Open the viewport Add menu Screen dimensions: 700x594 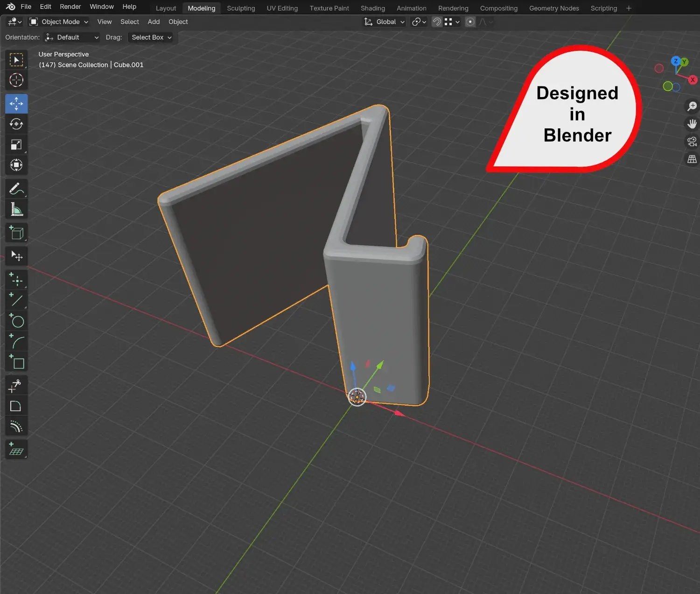tap(154, 22)
